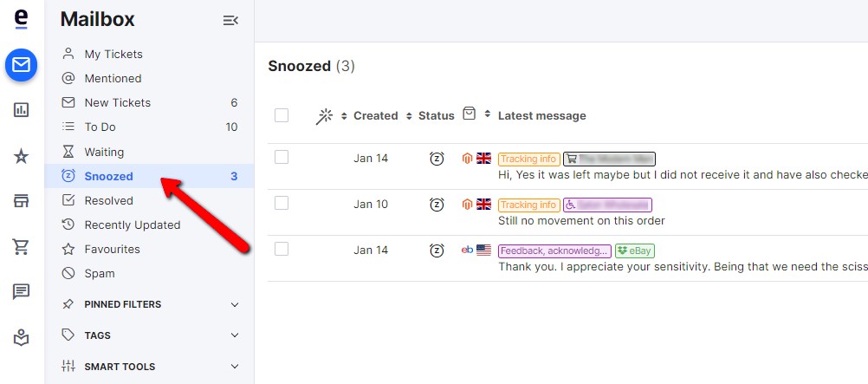This screenshot has width=868, height=384.
Task: Expand the Pinned Filters section
Action: (x=150, y=304)
